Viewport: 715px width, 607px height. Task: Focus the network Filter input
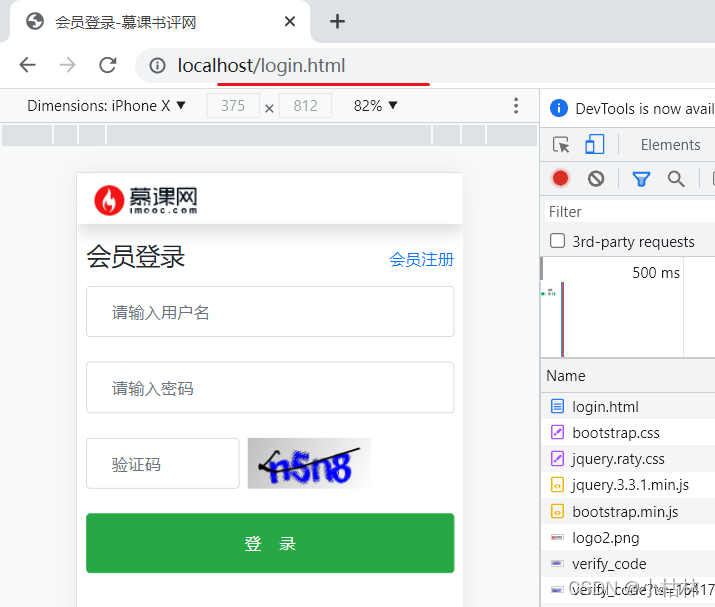[x=630, y=212]
